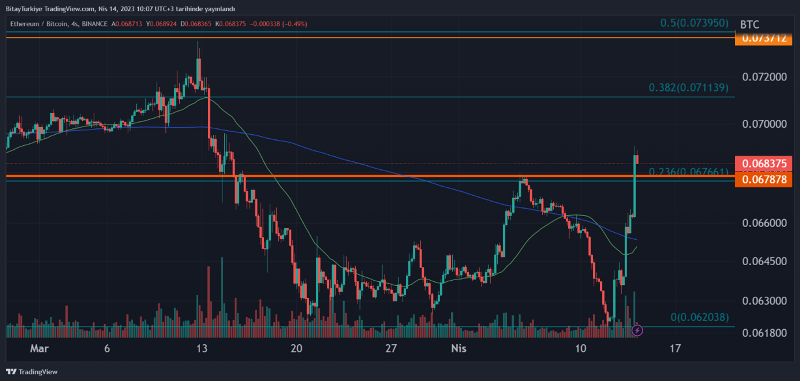The width and height of the screenshot is (800, 381).
Task: Click the -0.000338 (-0.49%) change value
Action: click(x=278, y=23)
